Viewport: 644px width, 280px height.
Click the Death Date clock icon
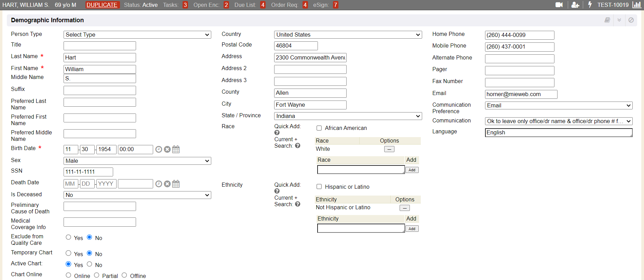159,184
